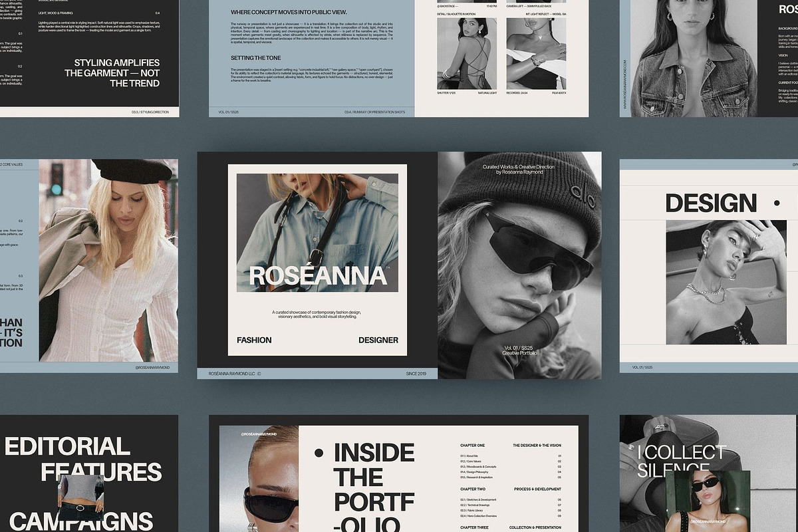Open the beanie and sunglasses portrait photo

(x=519, y=265)
